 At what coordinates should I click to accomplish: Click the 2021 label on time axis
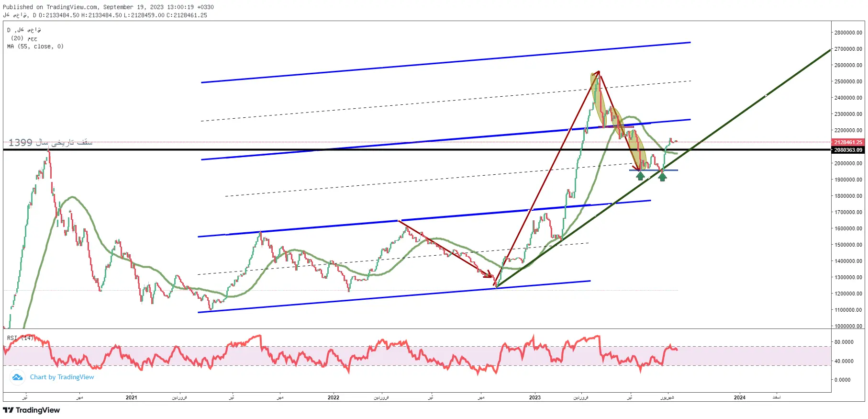131,397
